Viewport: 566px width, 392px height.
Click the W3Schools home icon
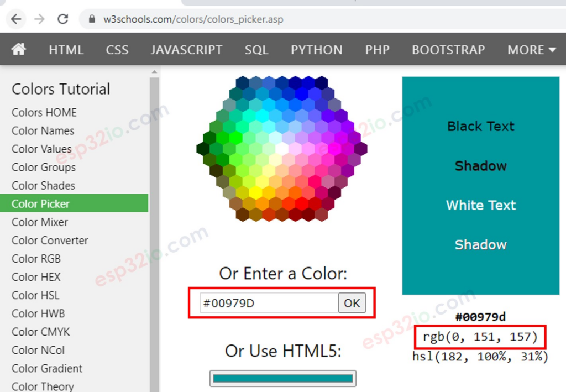click(18, 49)
